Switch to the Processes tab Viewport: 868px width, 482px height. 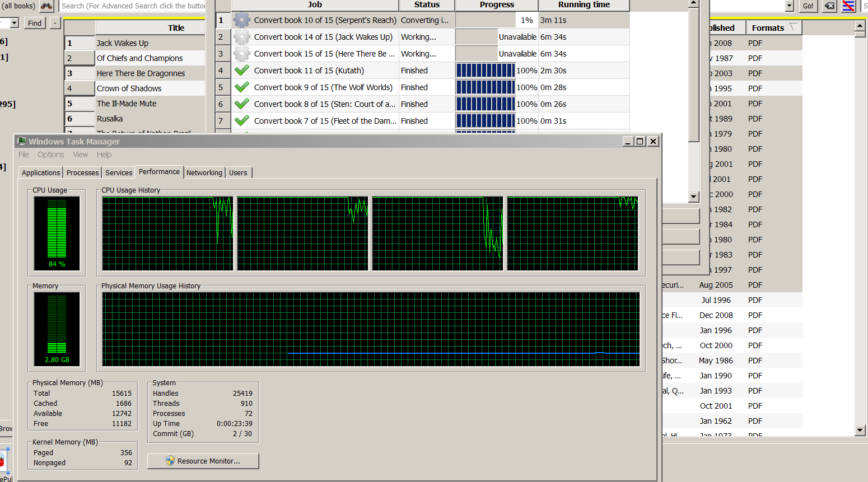pyautogui.click(x=83, y=173)
